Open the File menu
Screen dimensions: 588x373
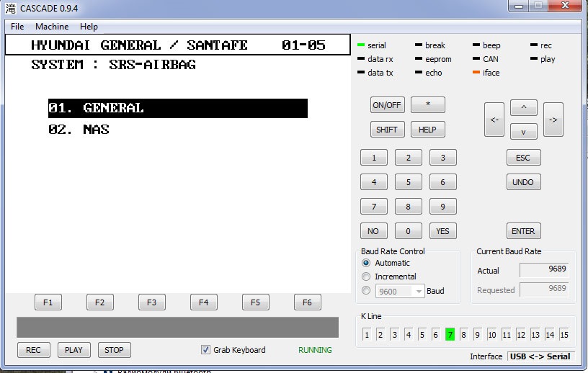click(x=17, y=27)
